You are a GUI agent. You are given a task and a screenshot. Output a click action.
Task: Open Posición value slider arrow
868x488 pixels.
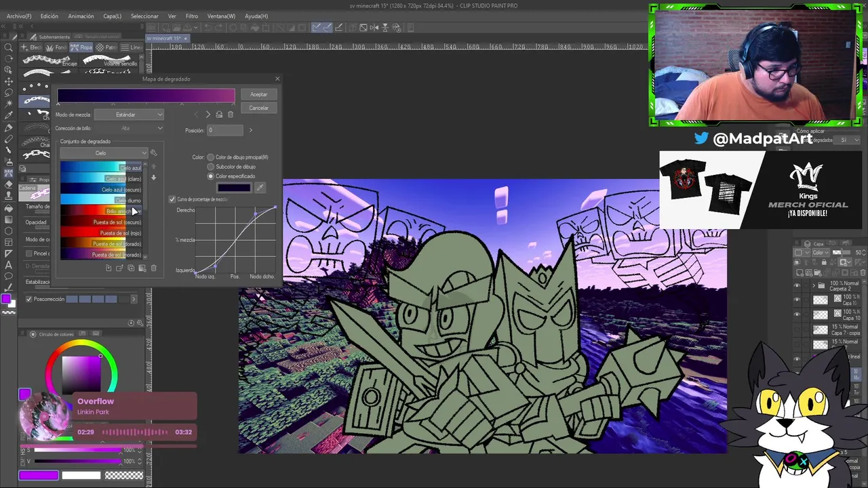click(250, 130)
